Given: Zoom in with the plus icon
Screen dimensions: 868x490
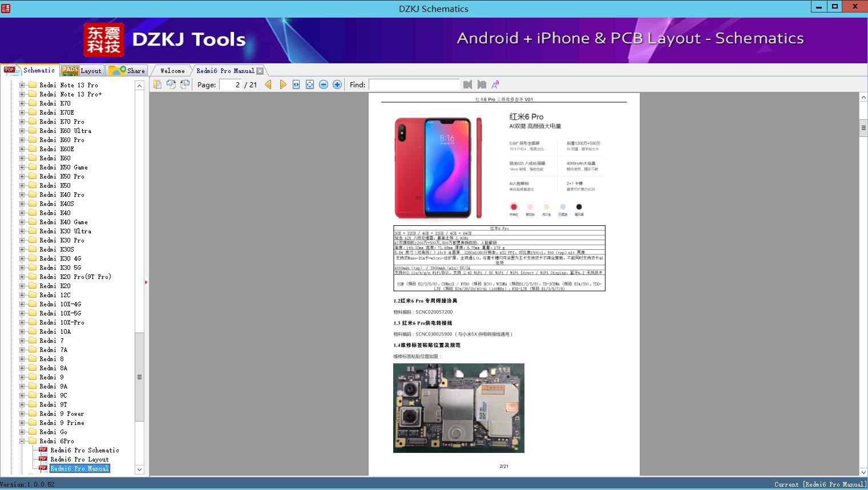Looking at the screenshot, I should [337, 84].
